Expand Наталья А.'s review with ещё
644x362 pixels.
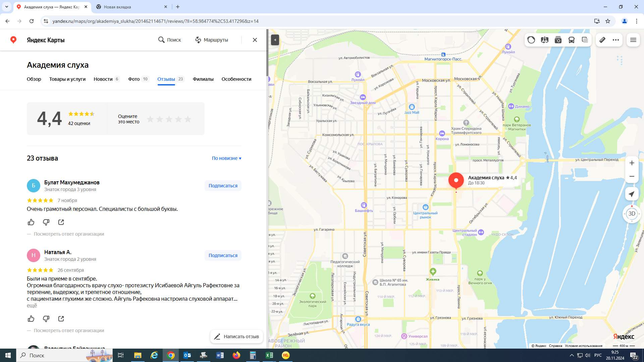(32, 306)
